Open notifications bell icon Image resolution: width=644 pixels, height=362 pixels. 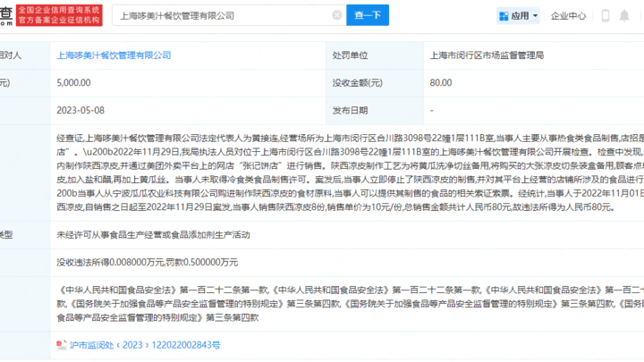(x=624, y=15)
